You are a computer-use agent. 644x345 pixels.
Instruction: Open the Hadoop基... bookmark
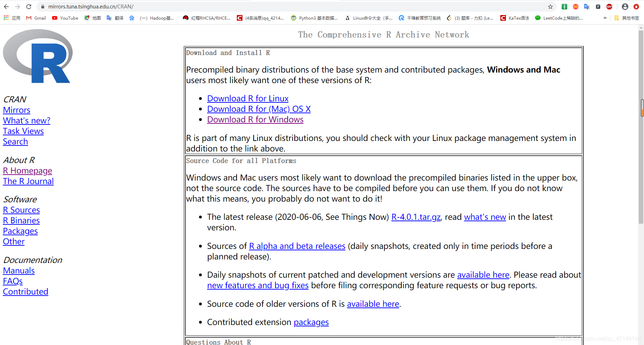tap(157, 18)
